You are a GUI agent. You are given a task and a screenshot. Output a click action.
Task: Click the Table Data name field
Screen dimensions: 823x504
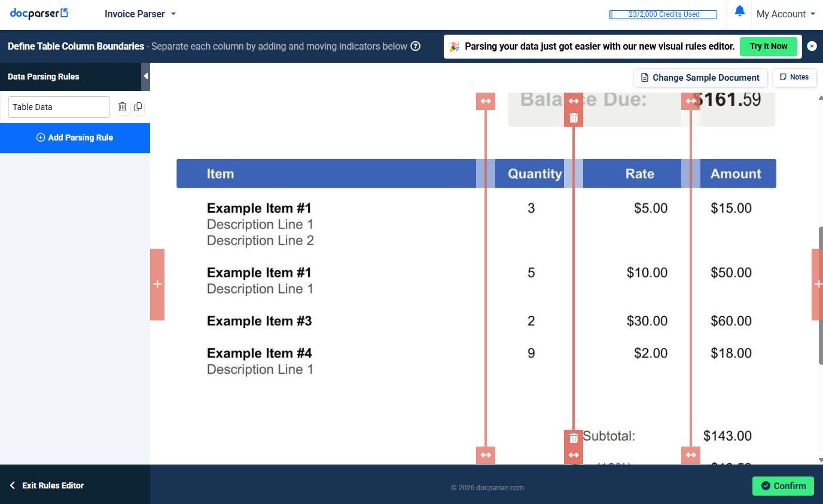click(59, 107)
